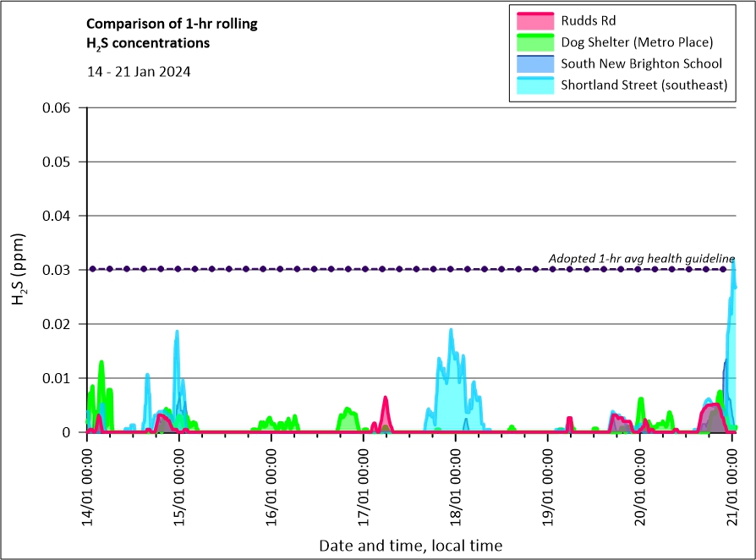Click the cyan Shortland Street legend swatch

tap(534, 85)
